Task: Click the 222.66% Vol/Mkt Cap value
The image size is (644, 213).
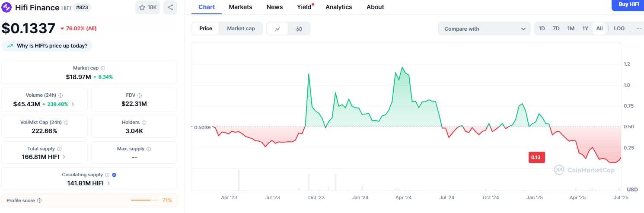Action: pos(44,131)
